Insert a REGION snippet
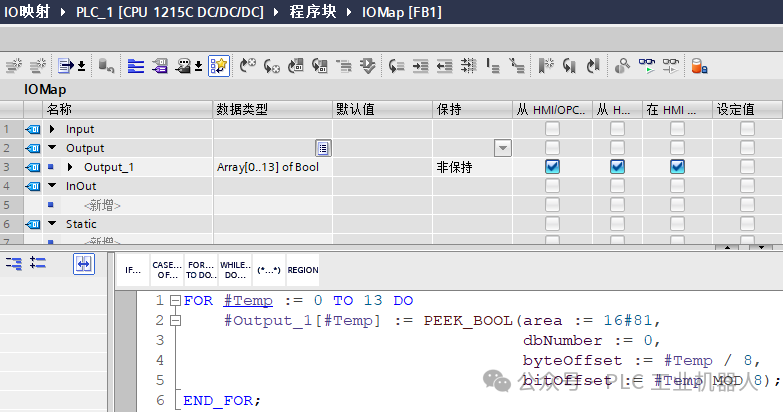 click(303, 270)
